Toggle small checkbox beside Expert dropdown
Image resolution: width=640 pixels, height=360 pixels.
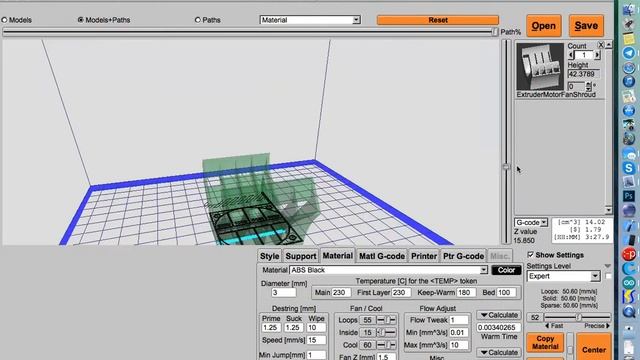(608, 276)
